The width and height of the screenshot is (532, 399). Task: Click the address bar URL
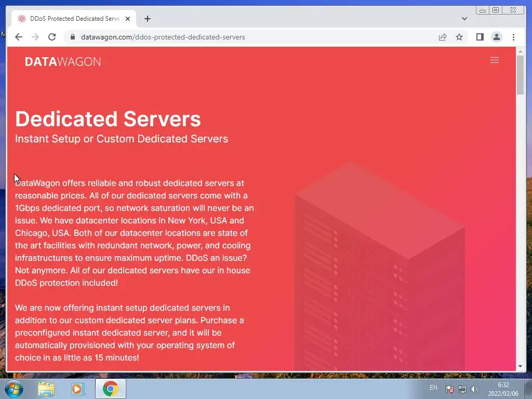coord(163,37)
